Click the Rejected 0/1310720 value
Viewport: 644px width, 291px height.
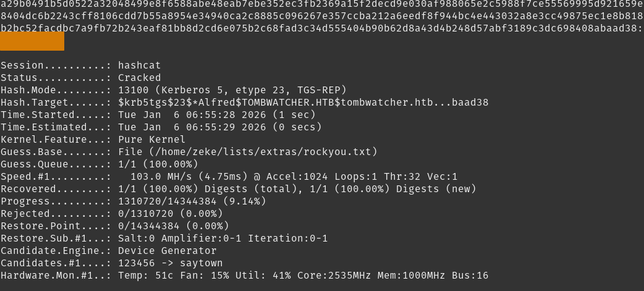(173, 214)
